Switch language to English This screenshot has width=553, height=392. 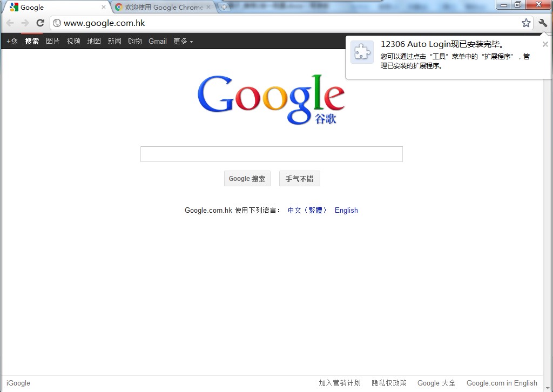point(346,210)
